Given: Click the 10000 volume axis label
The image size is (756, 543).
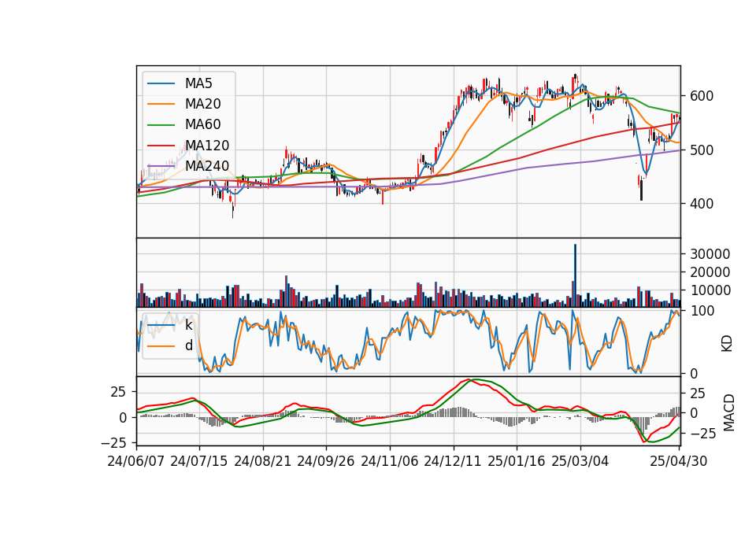Looking at the screenshot, I should coord(710,290).
